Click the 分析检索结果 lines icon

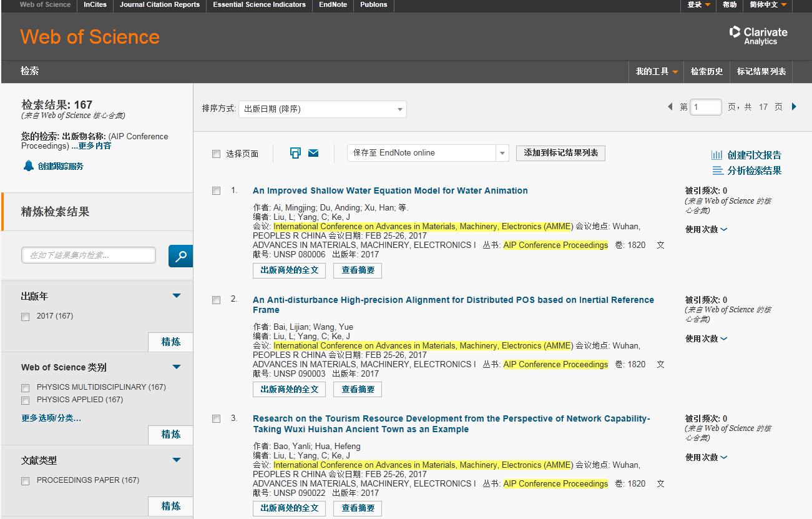pos(718,171)
